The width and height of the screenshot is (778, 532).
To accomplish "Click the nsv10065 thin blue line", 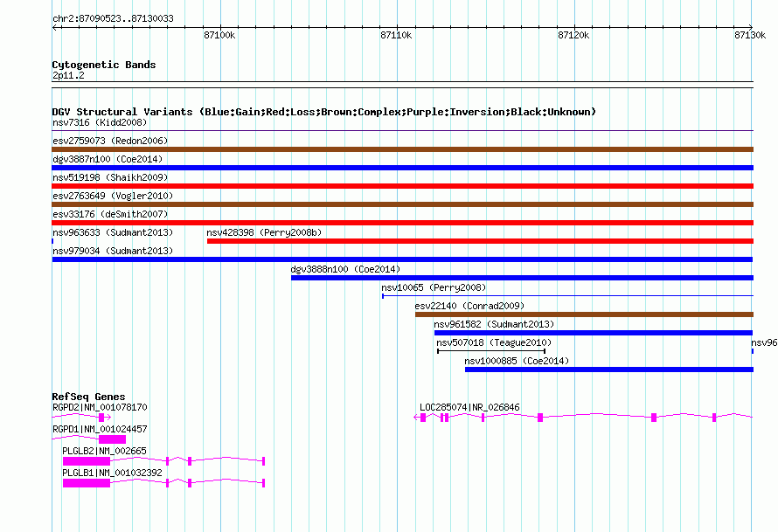I will [x=567, y=296].
